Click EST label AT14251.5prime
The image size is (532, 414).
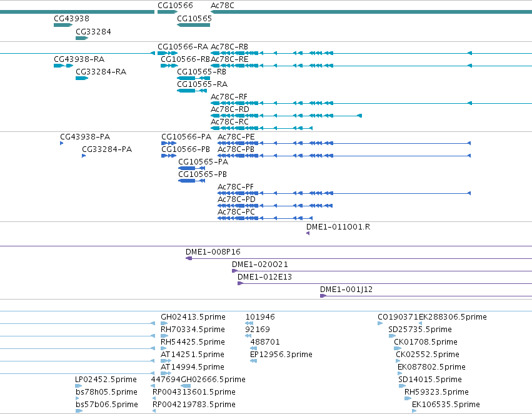[193, 355]
